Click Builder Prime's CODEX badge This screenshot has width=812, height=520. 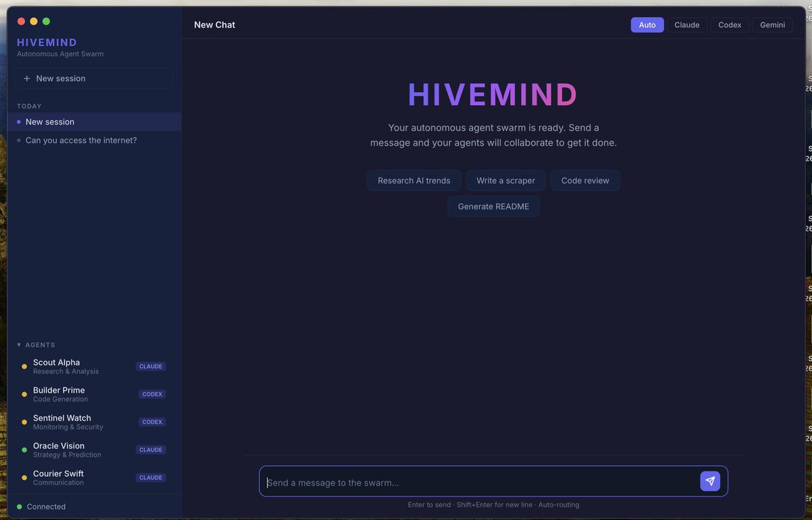tap(152, 394)
